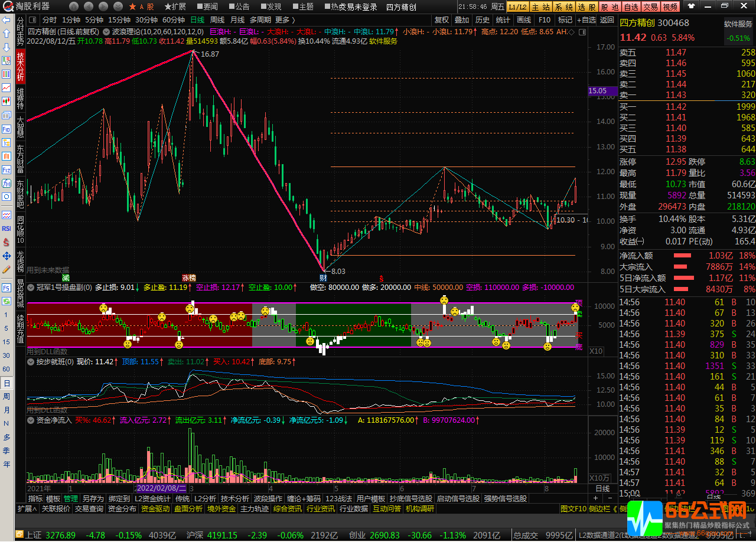The height and width of the screenshot is (542, 756).
Task: Click the 15.05 price marker on axis
Action: coord(598,91)
